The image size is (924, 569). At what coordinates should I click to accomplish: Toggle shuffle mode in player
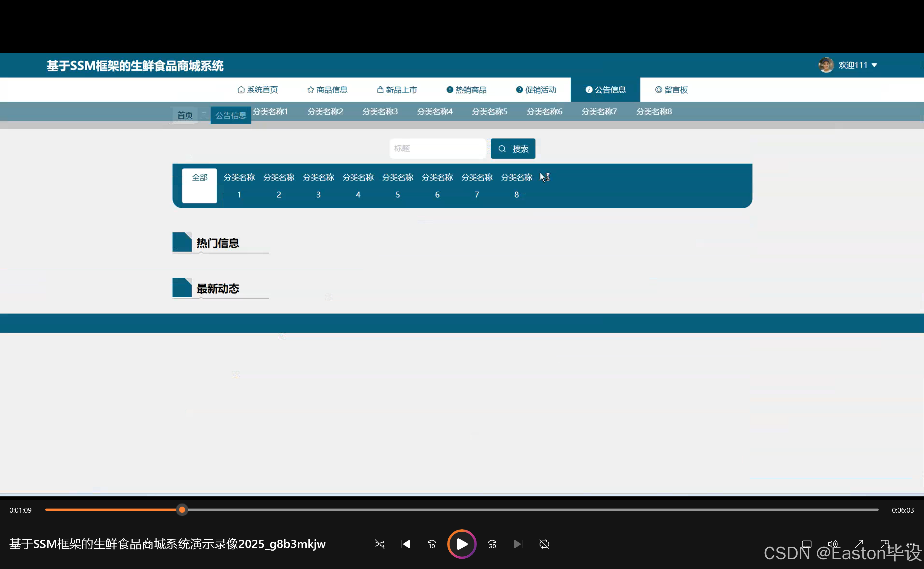pos(379,544)
